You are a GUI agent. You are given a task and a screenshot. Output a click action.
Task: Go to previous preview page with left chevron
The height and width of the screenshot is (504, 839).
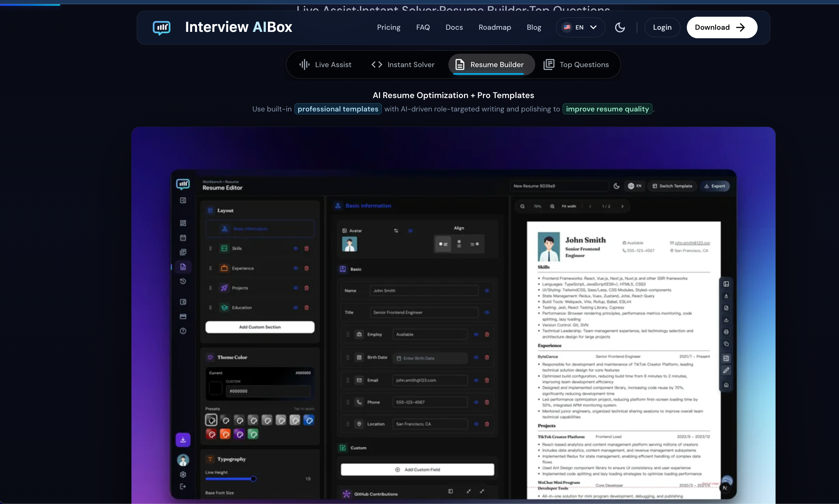tap(590, 206)
